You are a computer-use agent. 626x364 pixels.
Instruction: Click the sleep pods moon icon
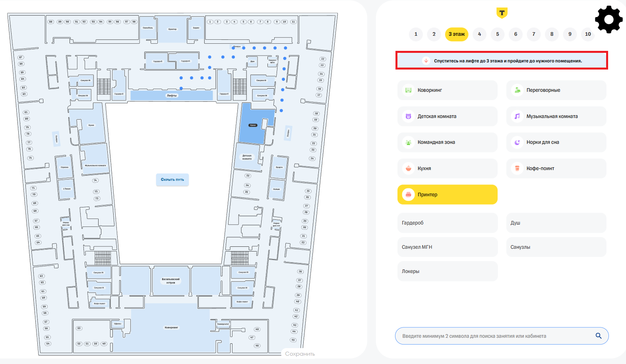pyautogui.click(x=517, y=142)
